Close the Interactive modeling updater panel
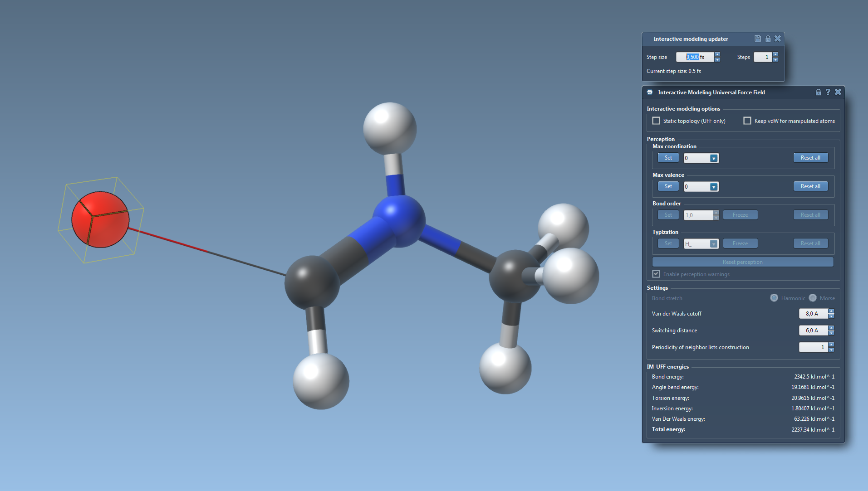Screen dimensions: 868x491 coord(778,39)
